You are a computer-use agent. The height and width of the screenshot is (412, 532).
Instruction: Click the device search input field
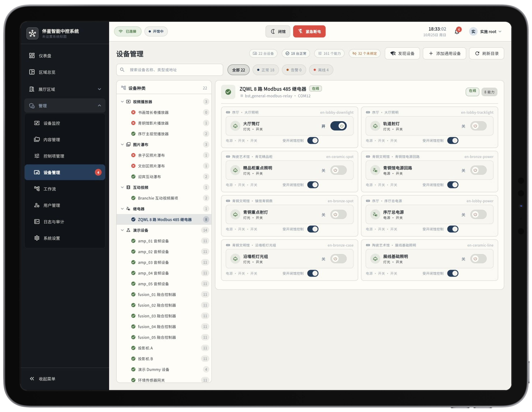[x=170, y=70]
